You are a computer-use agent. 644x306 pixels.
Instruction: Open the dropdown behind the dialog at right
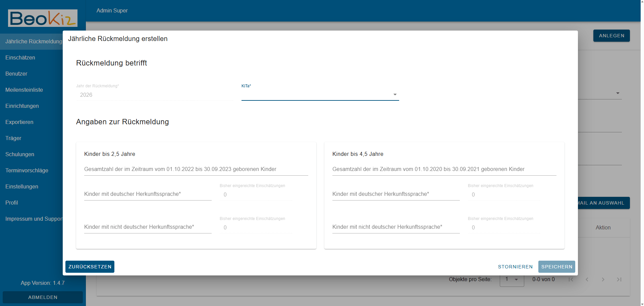click(618, 93)
